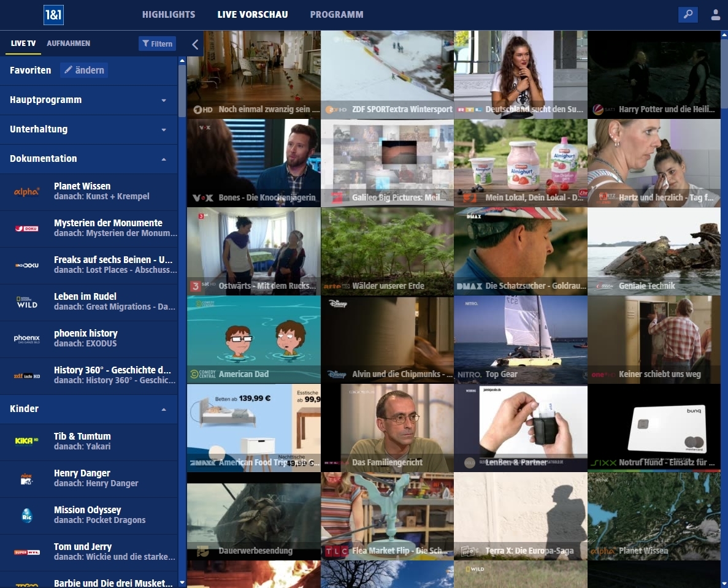Open the search magnifier icon
The height and width of the screenshot is (588, 728).
(x=688, y=15)
